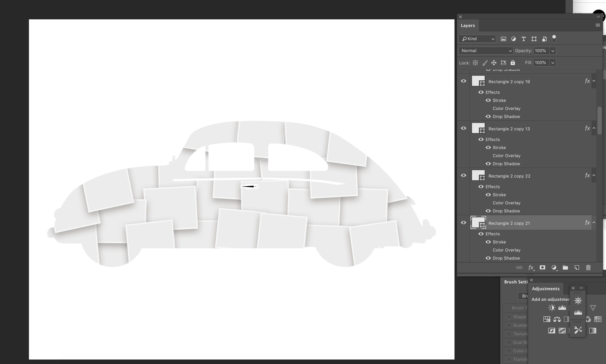Viewport: 606px width, 364px height.
Task: Open the wrench and screwdriver tools icon
Action: 578,330
